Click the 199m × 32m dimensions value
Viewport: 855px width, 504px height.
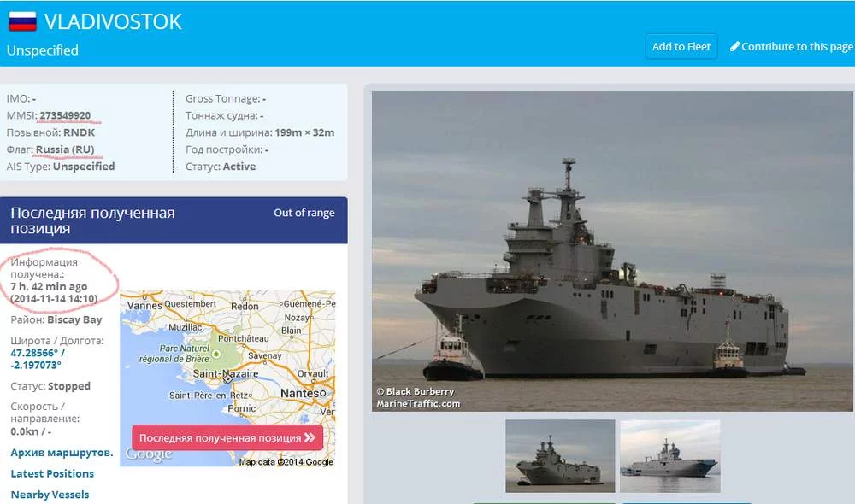pyautogui.click(x=304, y=132)
